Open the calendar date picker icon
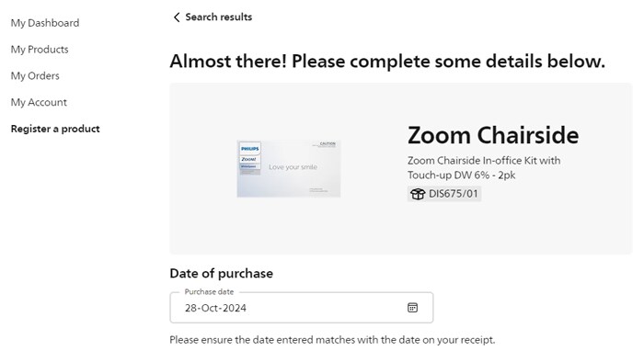Screen dimensions: 644x362 click(412, 308)
